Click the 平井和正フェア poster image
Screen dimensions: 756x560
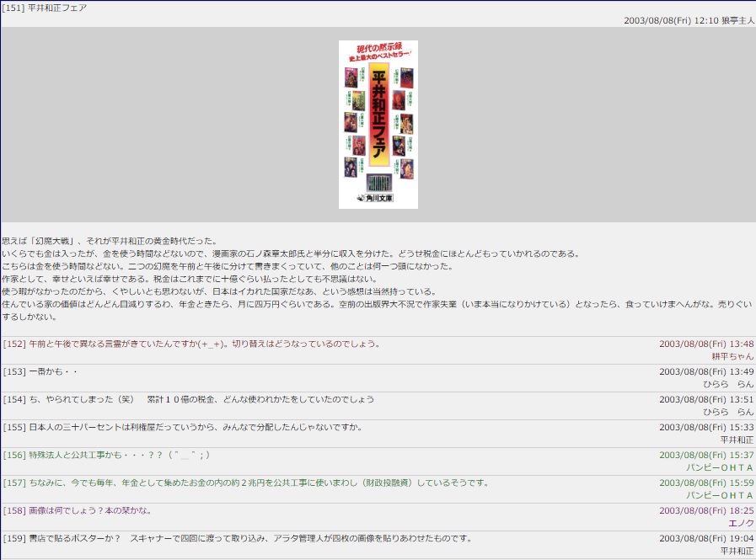coord(378,125)
